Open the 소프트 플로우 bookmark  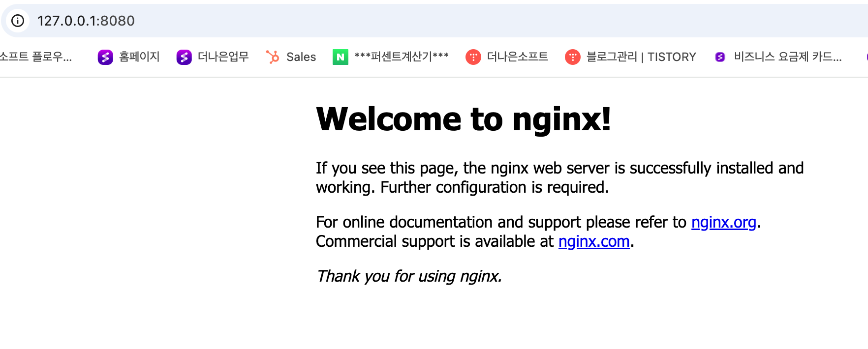tap(35, 57)
